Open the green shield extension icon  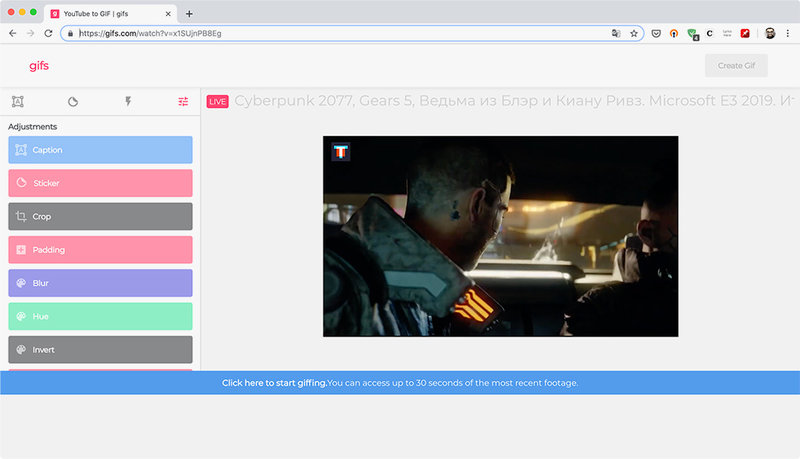(692, 34)
